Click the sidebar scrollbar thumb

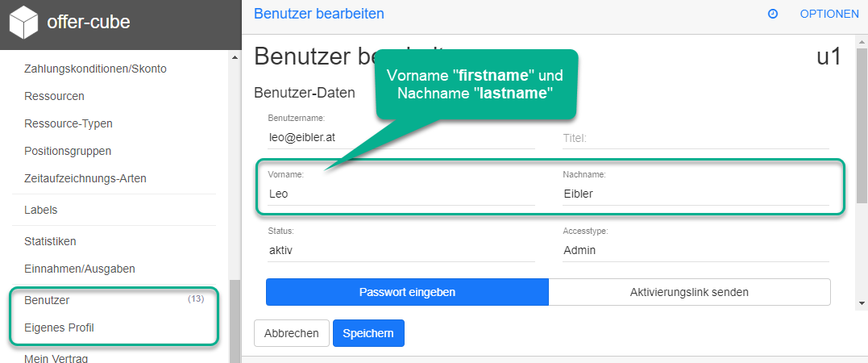pos(235,321)
